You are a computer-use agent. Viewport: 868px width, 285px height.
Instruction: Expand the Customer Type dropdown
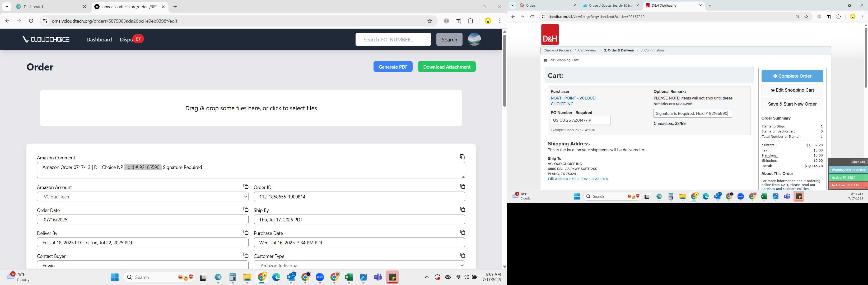pyautogui.click(x=359, y=265)
